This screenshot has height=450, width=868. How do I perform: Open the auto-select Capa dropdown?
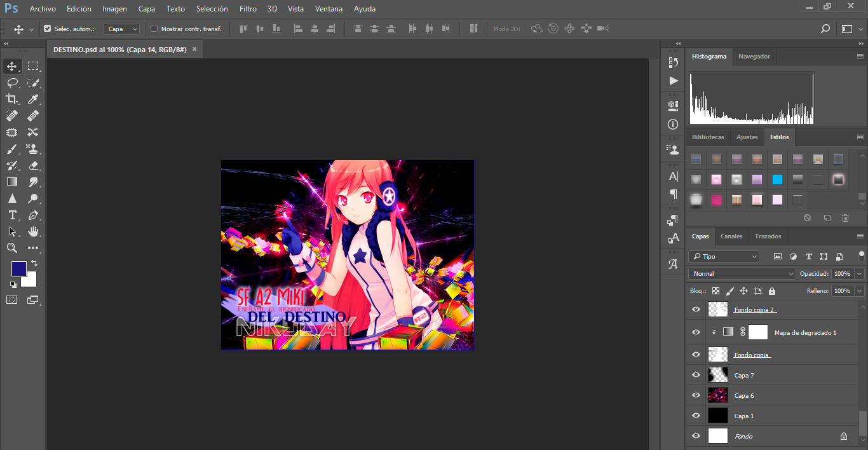point(122,29)
